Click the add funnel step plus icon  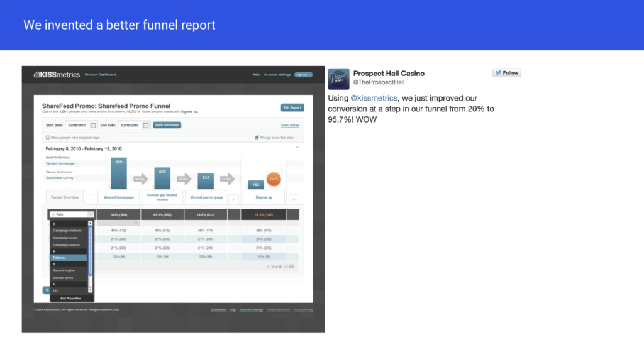[x=294, y=199]
